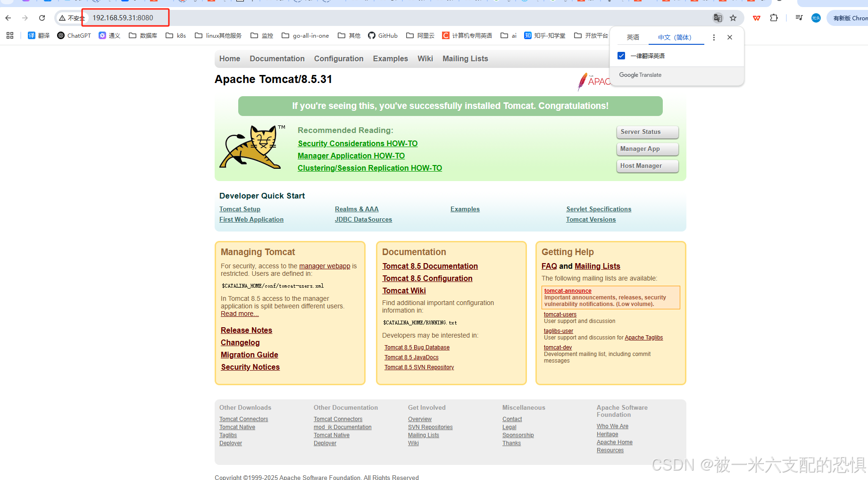Open Tomcat 8.5 Bug Database link

(x=417, y=348)
